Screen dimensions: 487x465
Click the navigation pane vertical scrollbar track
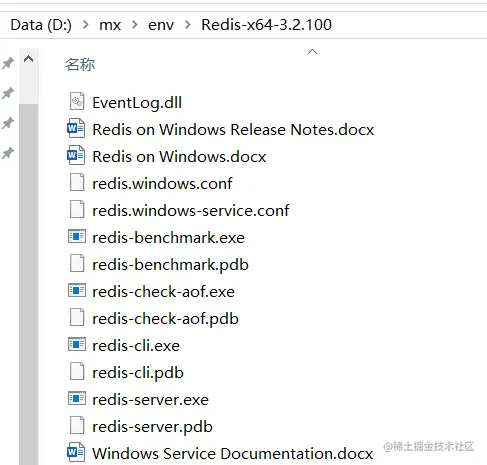click(29, 283)
